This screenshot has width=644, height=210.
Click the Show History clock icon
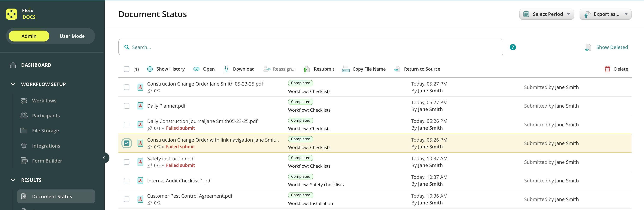click(x=150, y=69)
